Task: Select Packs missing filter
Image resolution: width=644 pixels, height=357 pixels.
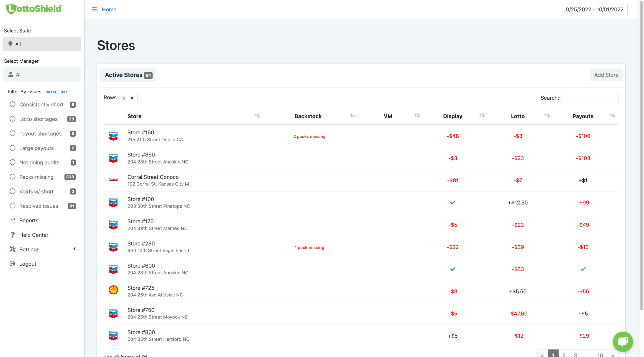Action: coord(13,177)
